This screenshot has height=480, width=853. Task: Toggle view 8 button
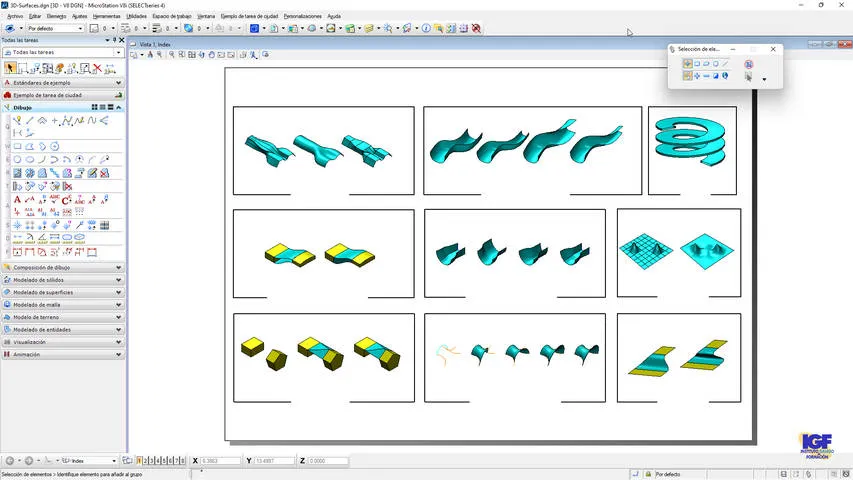coord(183,460)
